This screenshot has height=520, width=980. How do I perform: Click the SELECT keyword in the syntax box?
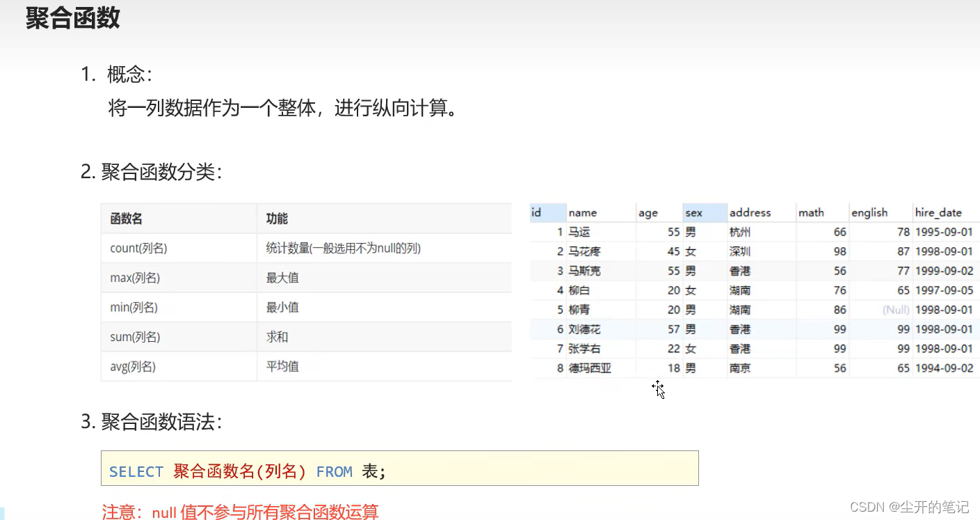click(x=136, y=472)
